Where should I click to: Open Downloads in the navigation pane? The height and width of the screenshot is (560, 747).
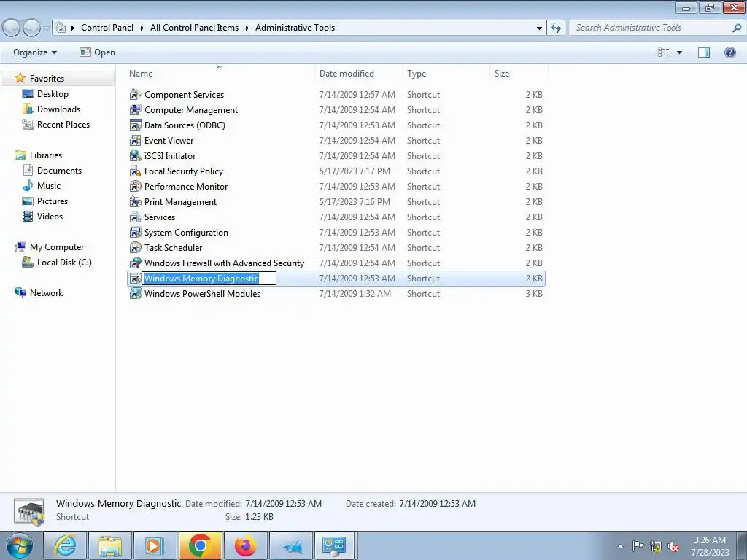click(x=58, y=109)
